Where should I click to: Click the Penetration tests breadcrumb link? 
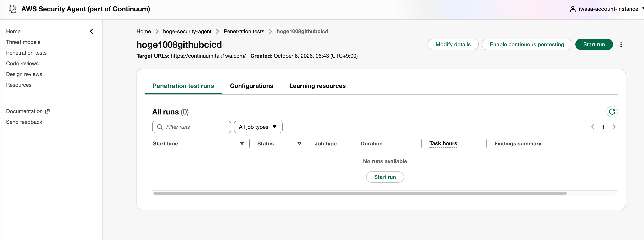point(244,32)
